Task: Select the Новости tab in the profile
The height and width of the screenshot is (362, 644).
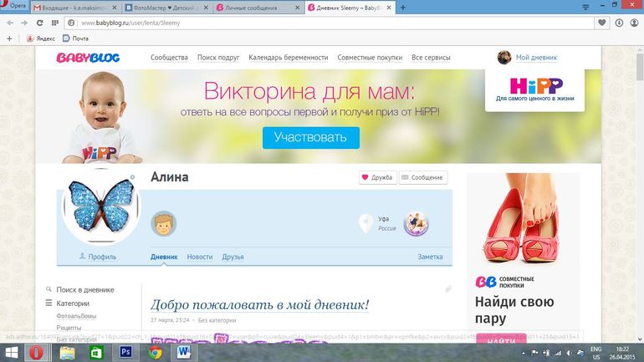Action: tap(199, 257)
